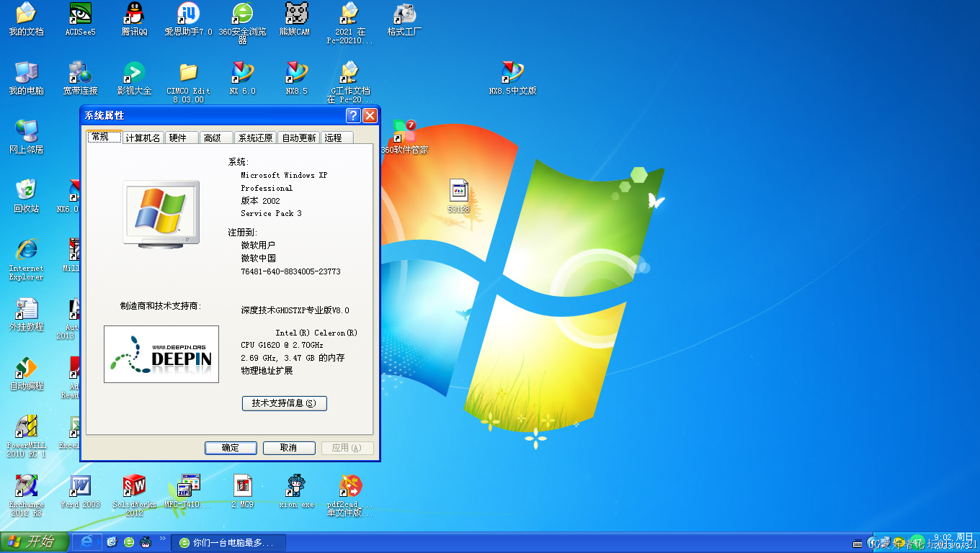Launch the pdf2cad 单文件版 shortcut
Viewport: 980px width, 553px height.
tap(350, 495)
